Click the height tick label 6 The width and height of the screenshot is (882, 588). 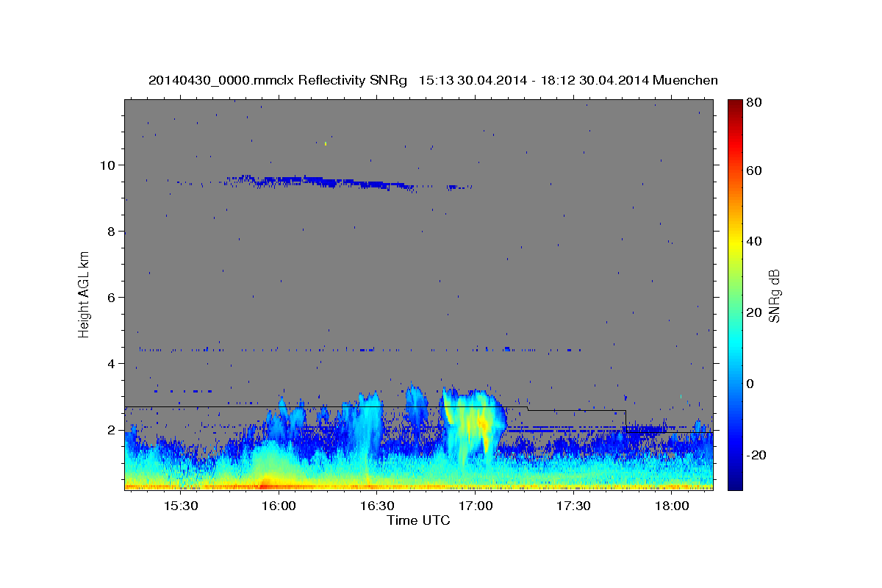(x=112, y=297)
